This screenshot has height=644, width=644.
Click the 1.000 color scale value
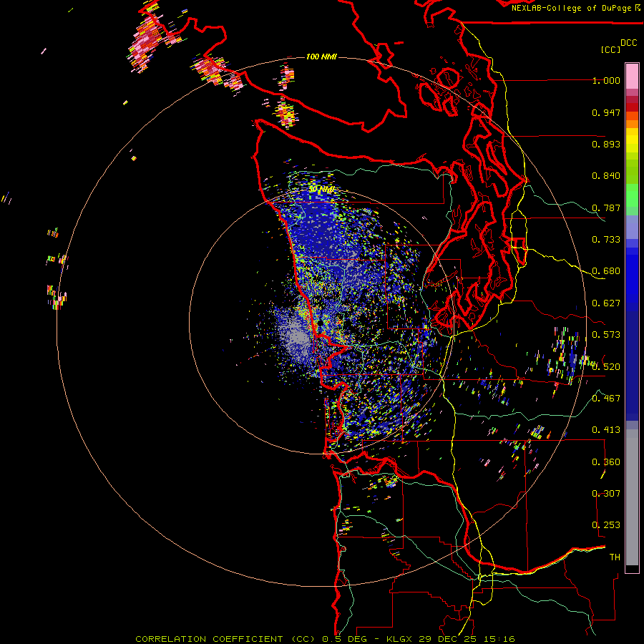pos(606,80)
